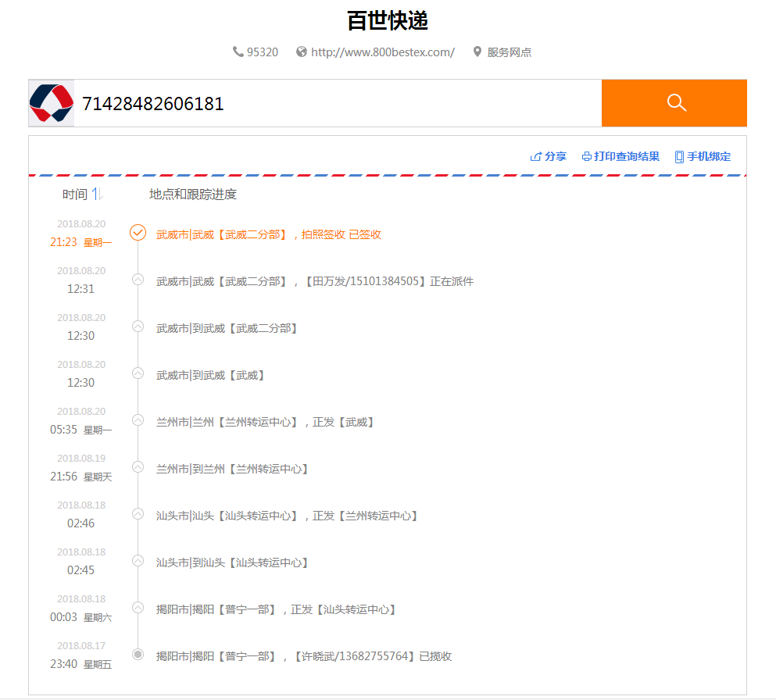
Task: Click the 23:40 星期五 timestamp
Action: point(80,664)
